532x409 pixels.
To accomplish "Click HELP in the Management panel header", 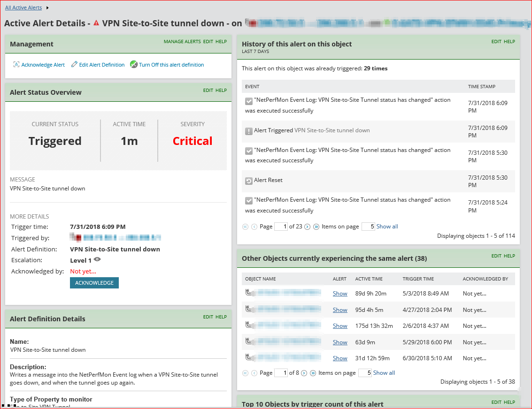I will coord(221,41).
